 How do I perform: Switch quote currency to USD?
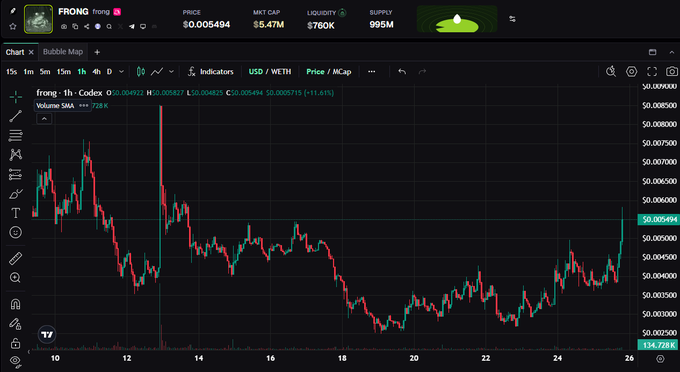click(255, 72)
